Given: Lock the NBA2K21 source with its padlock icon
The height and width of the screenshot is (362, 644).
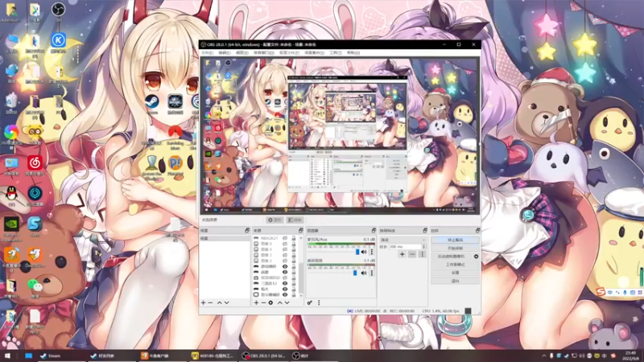Looking at the screenshot, I should tap(294, 238).
